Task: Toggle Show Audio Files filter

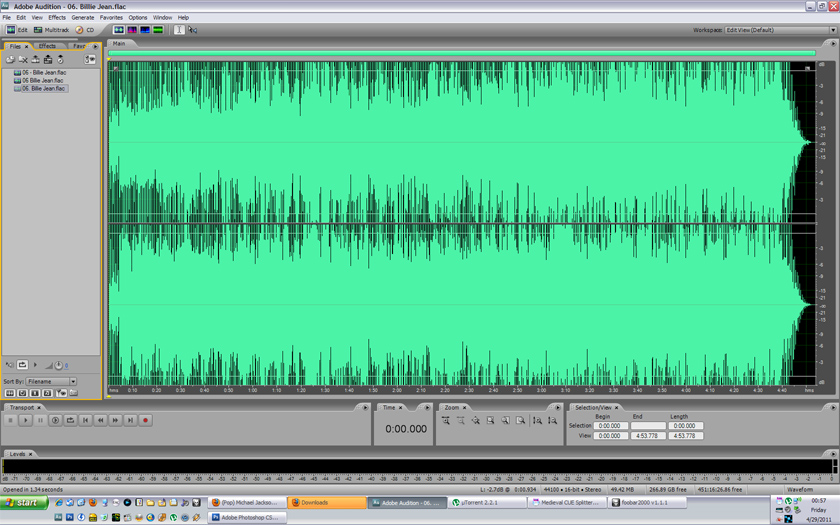Action: (x=10, y=393)
